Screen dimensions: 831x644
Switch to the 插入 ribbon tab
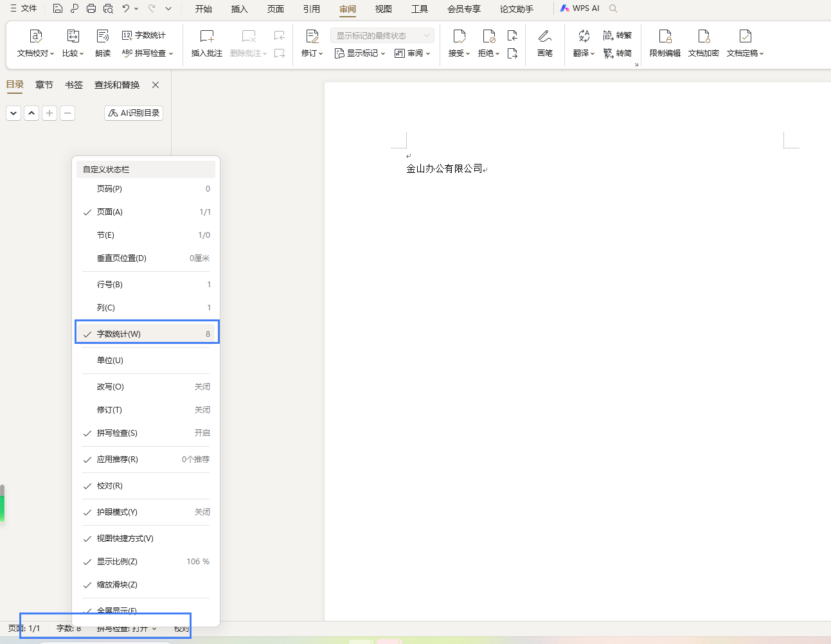pyautogui.click(x=240, y=9)
